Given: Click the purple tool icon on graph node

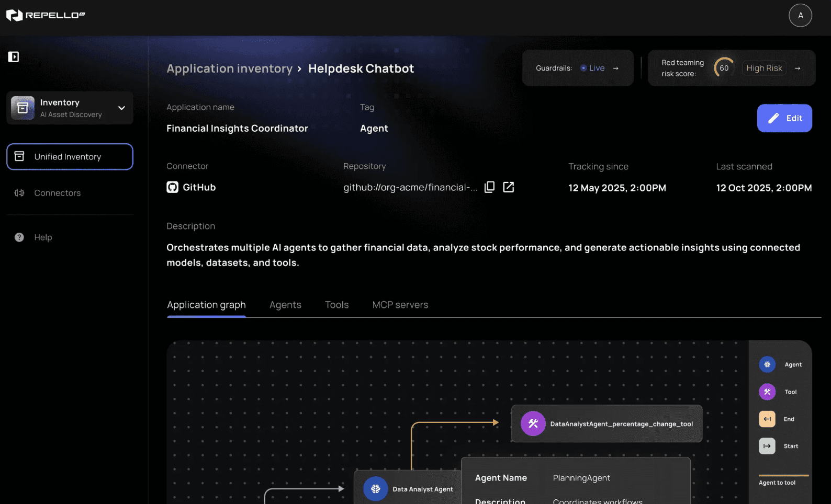Looking at the screenshot, I should point(533,423).
